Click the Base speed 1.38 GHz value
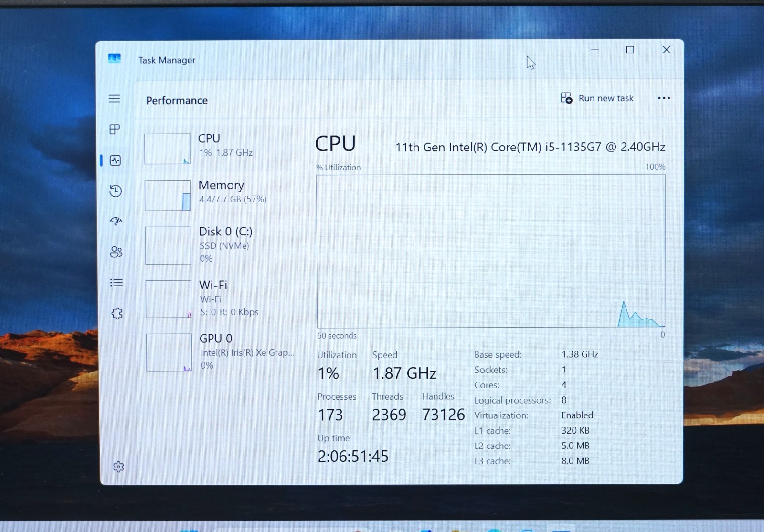This screenshot has height=532, width=764. tap(580, 354)
